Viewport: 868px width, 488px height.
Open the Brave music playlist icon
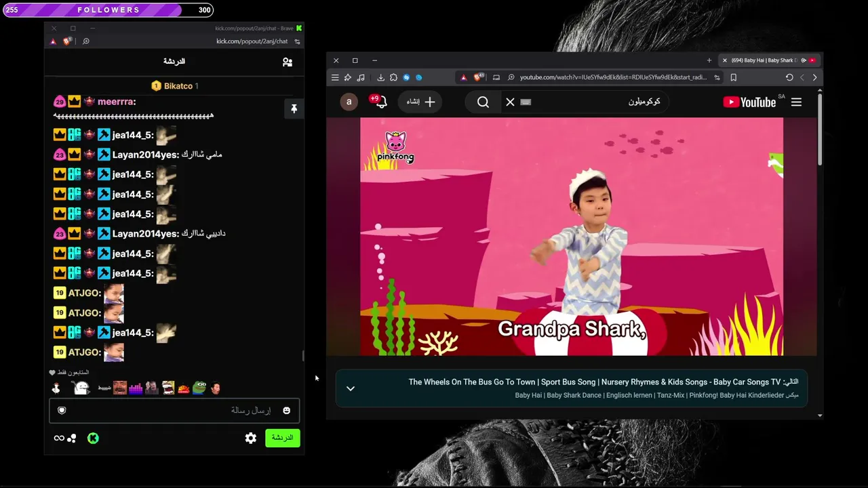tap(361, 77)
